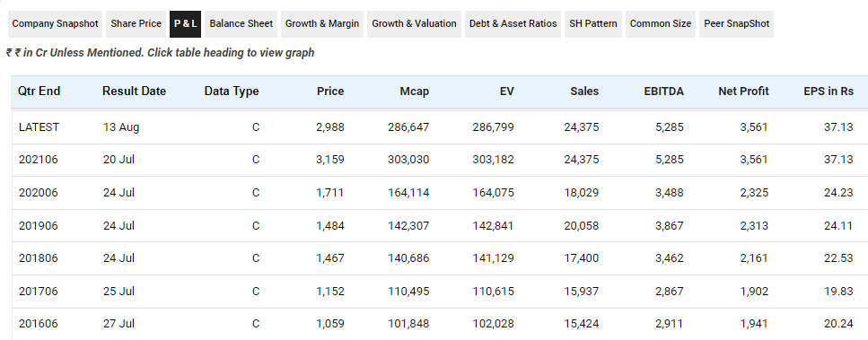The height and width of the screenshot is (340, 868).
Task: Select the LATEST row cell
Action: coord(39,127)
